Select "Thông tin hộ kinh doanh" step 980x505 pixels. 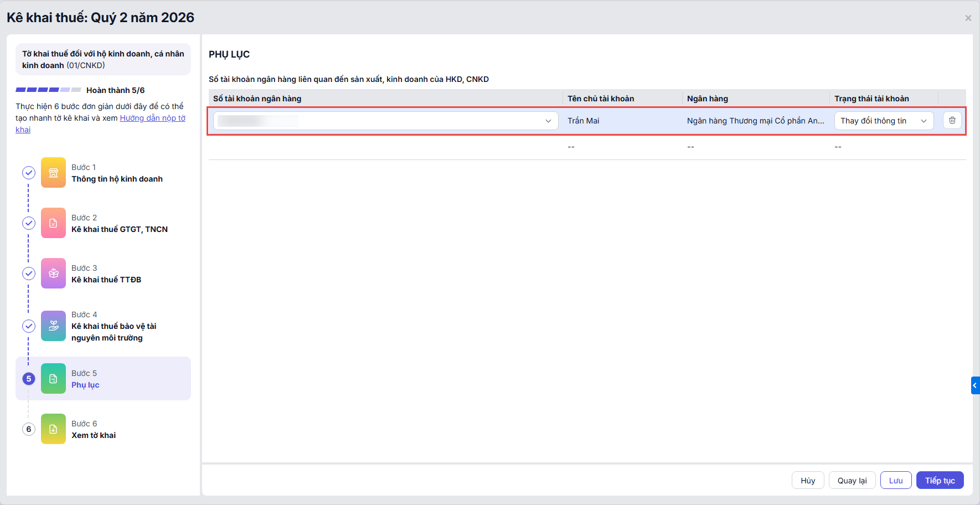117,179
